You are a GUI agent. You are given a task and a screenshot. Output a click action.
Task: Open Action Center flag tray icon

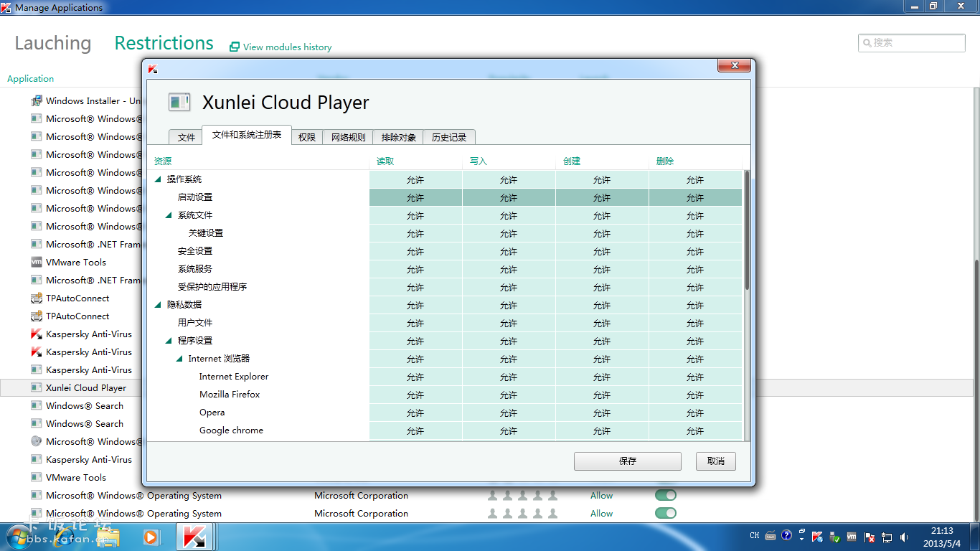870,537
